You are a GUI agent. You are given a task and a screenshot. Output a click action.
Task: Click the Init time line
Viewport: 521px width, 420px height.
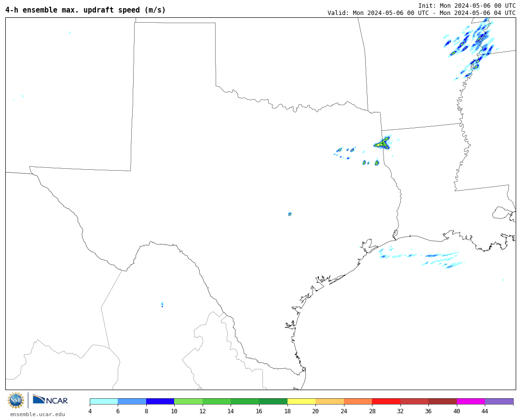click(467, 6)
